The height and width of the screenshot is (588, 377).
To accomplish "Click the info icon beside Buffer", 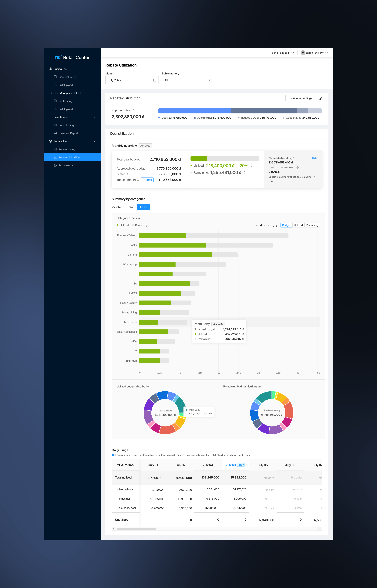I will 127,174.
